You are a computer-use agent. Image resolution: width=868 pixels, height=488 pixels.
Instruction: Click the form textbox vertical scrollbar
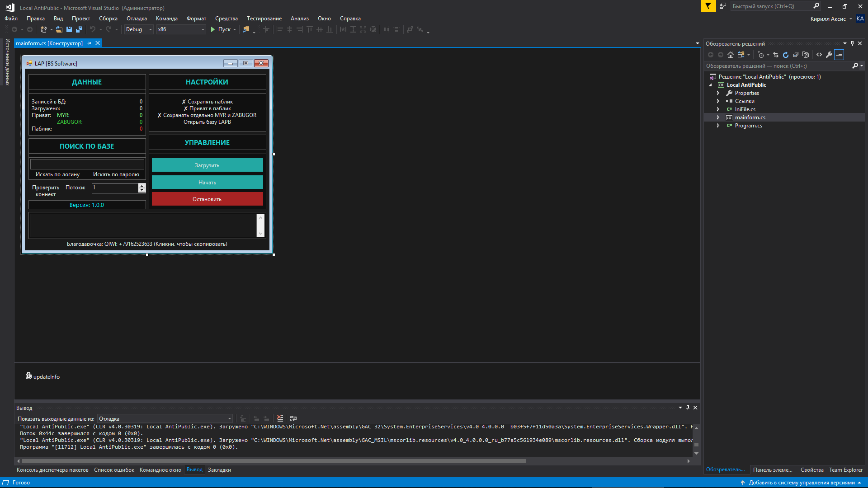[260, 225]
